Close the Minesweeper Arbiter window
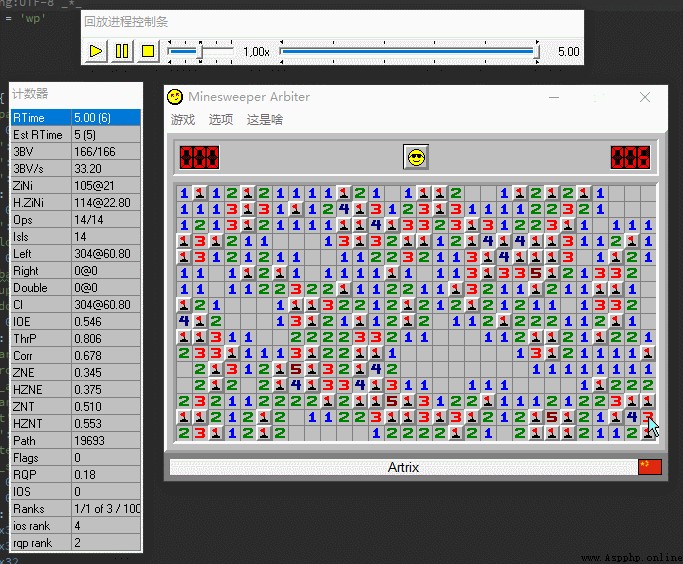This screenshot has height=564, width=683. point(645,97)
